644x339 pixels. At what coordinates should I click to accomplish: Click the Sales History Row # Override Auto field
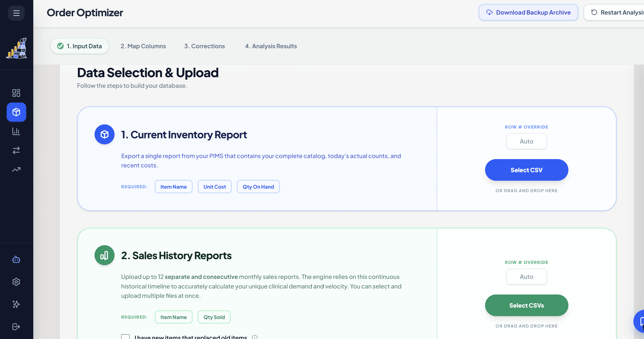pyautogui.click(x=527, y=277)
